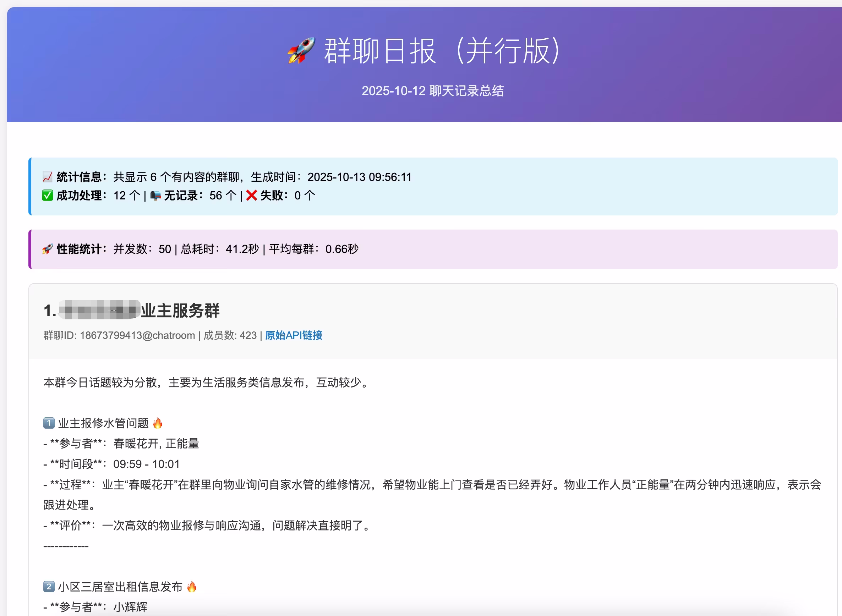Click the 2025-10-12 聊天记录总结 subtitle
This screenshot has height=616, width=842.
pyautogui.click(x=432, y=91)
